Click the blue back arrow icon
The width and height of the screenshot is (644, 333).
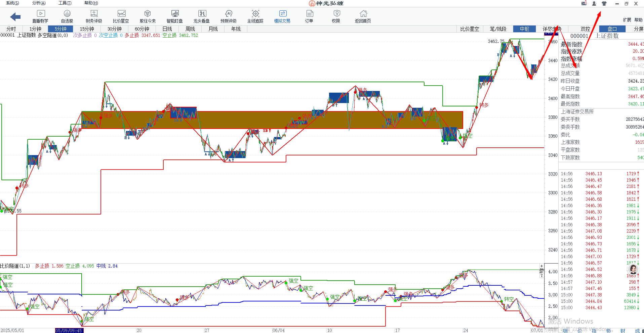point(15,16)
